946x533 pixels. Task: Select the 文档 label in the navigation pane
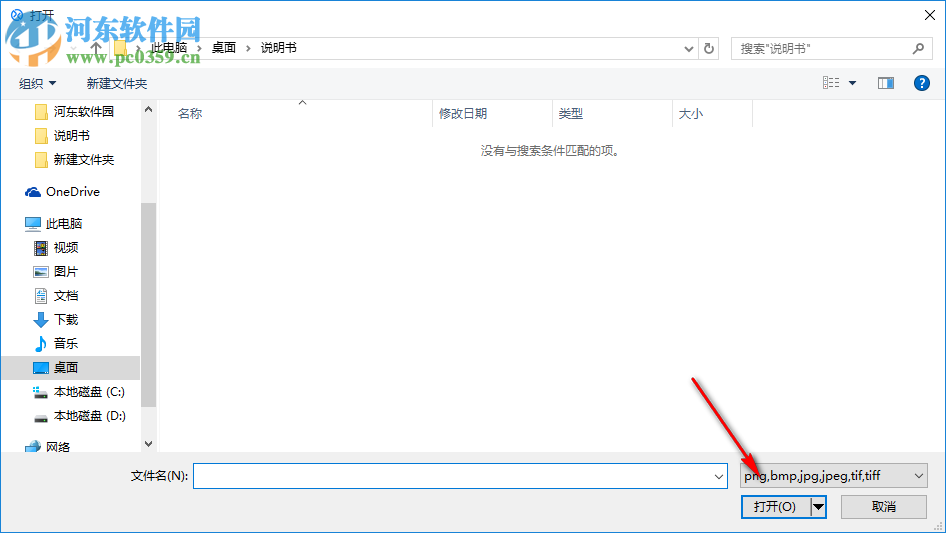pos(66,296)
